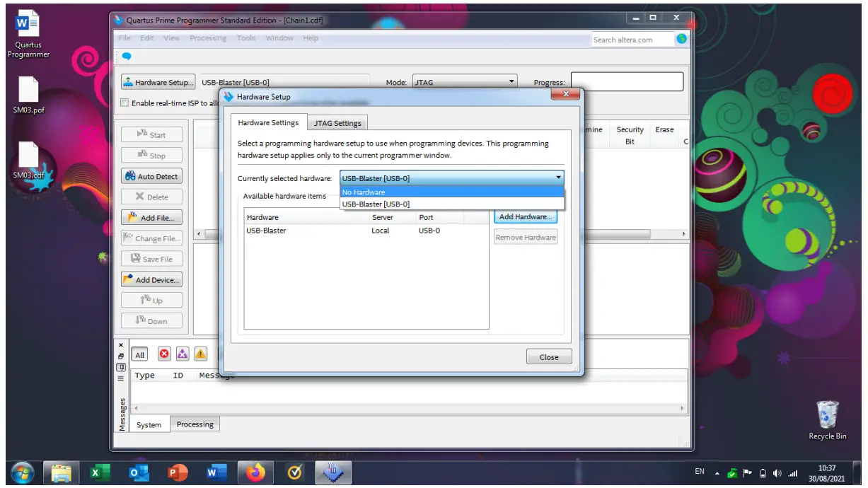Open the Tools menu
Screen dimensions: 868x488
pyautogui.click(x=246, y=38)
